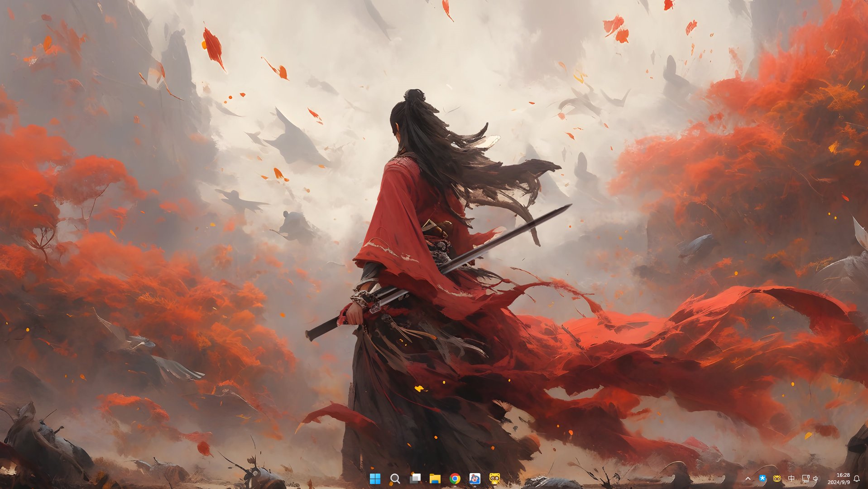Open the yellow raccoon app on taskbar
This screenshot has width=868, height=489.
[x=495, y=479]
